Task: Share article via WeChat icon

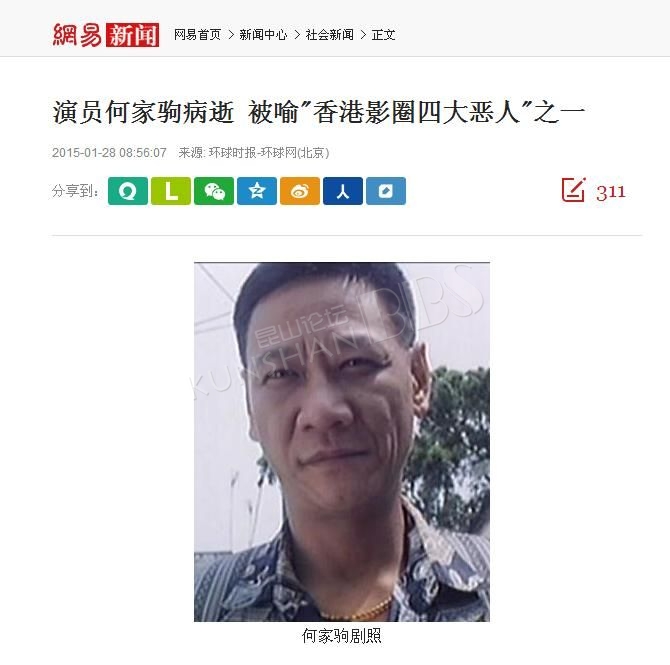Action: click(x=214, y=191)
